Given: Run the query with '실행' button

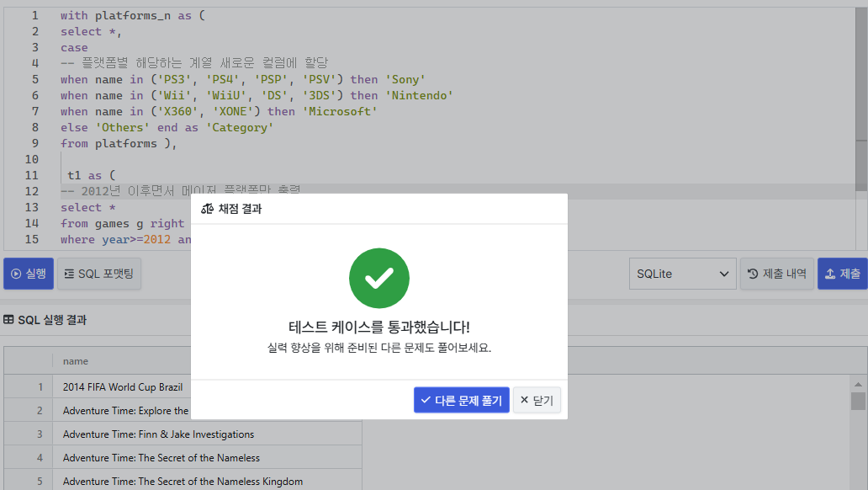Looking at the screenshot, I should 29,274.
